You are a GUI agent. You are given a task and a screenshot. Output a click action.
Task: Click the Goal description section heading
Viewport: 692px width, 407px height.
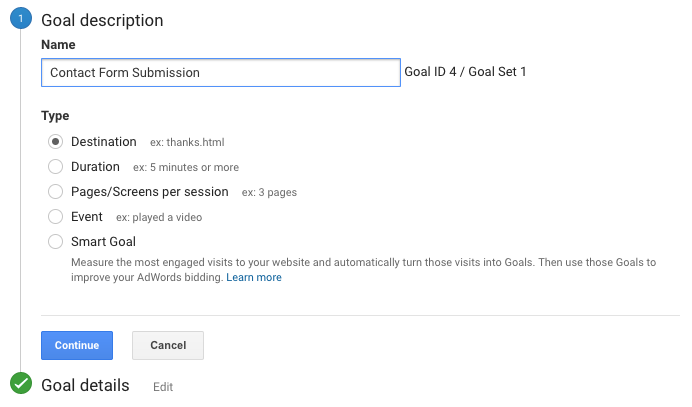(x=102, y=20)
